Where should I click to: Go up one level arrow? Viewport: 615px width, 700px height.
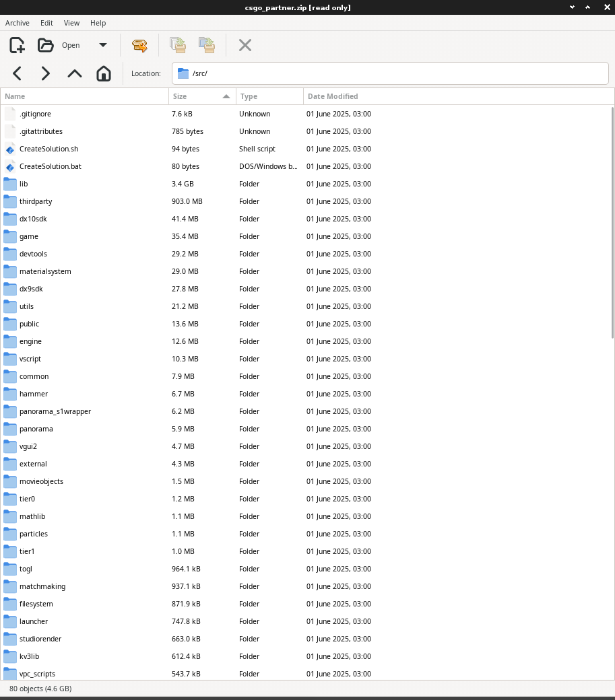75,73
